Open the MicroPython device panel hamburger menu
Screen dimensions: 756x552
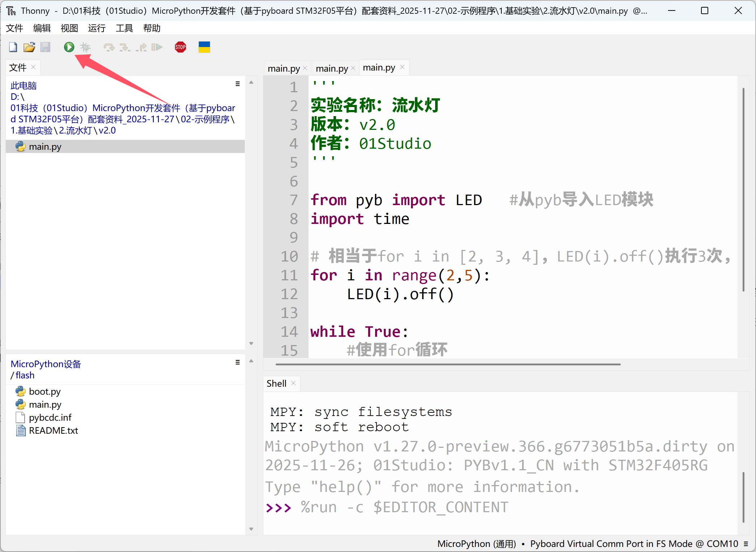[238, 362]
